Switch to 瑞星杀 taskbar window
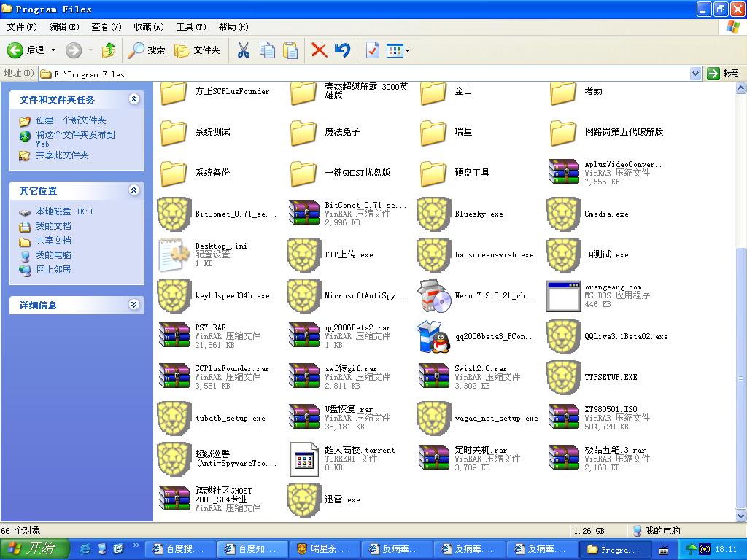This screenshot has width=747, height=560. pos(325,550)
